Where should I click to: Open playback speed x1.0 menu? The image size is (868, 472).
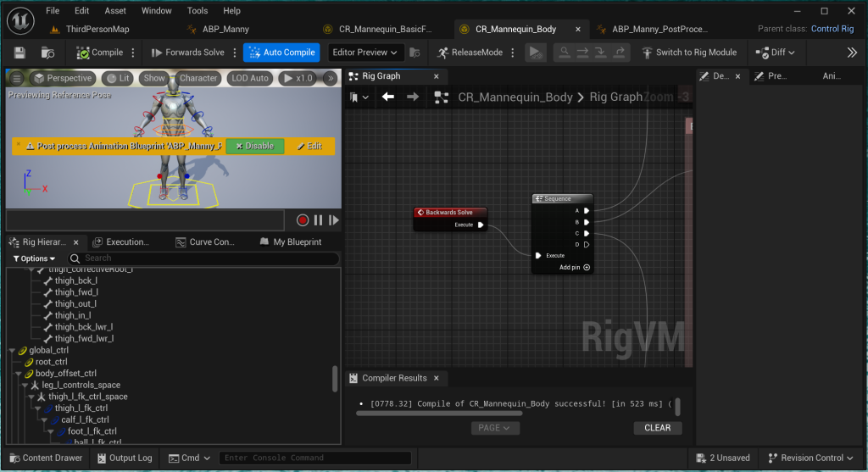(x=298, y=78)
